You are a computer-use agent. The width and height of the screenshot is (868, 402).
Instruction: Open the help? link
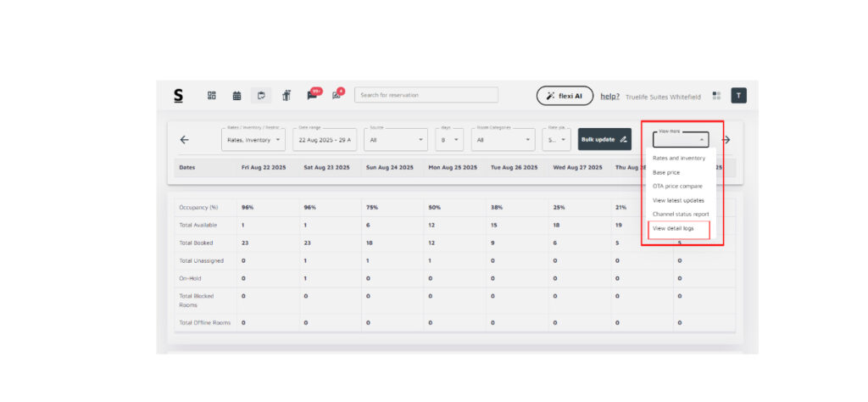[x=610, y=97]
